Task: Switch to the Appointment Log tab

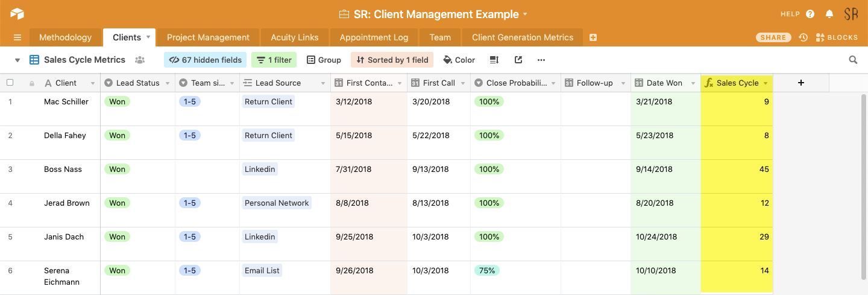Action: click(x=374, y=37)
